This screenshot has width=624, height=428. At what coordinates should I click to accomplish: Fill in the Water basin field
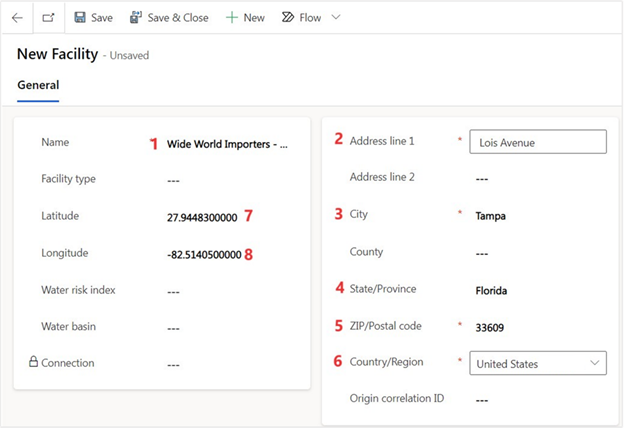[x=174, y=328]
